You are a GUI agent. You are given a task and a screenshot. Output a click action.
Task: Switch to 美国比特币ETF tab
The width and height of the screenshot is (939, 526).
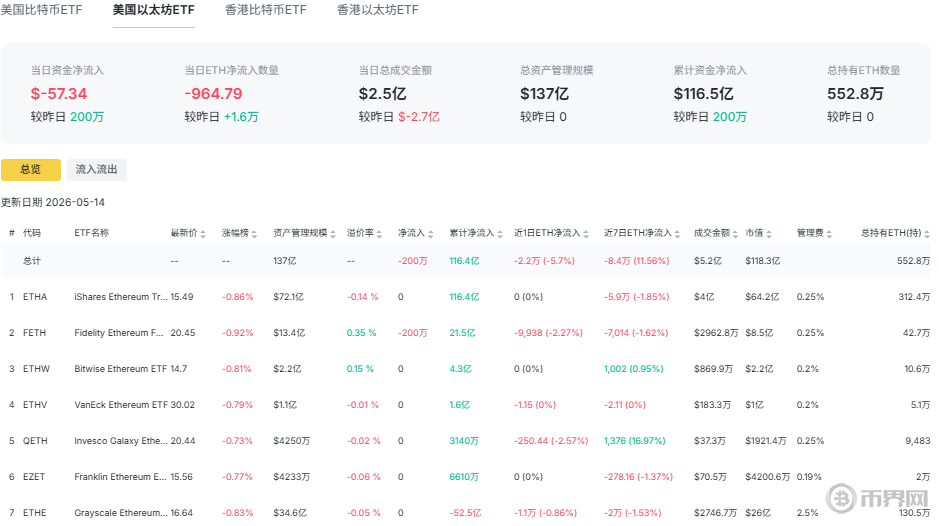click(41, 10)
